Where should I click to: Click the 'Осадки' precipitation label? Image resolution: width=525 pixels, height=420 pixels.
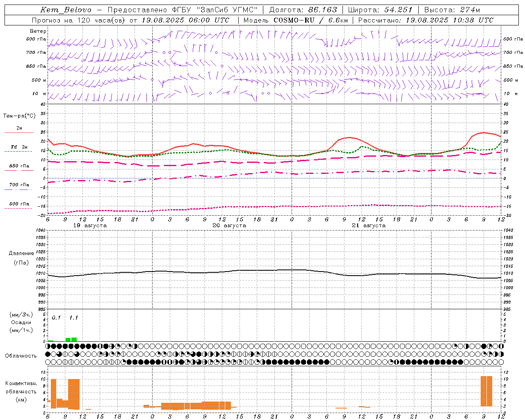click(x=21, y=322)
